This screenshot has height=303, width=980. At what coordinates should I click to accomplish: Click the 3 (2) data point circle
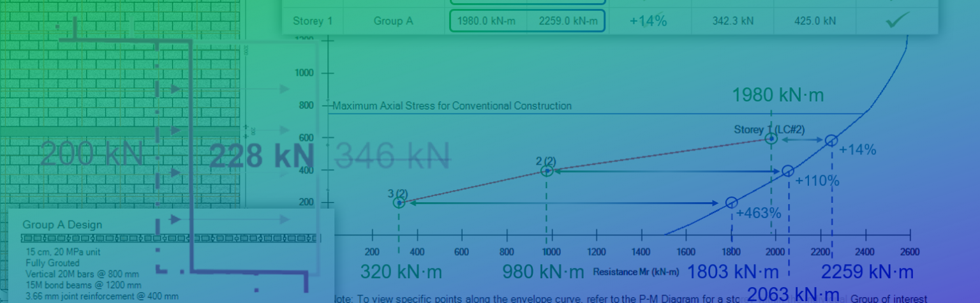pyautogui.click(x=399, y=203)
